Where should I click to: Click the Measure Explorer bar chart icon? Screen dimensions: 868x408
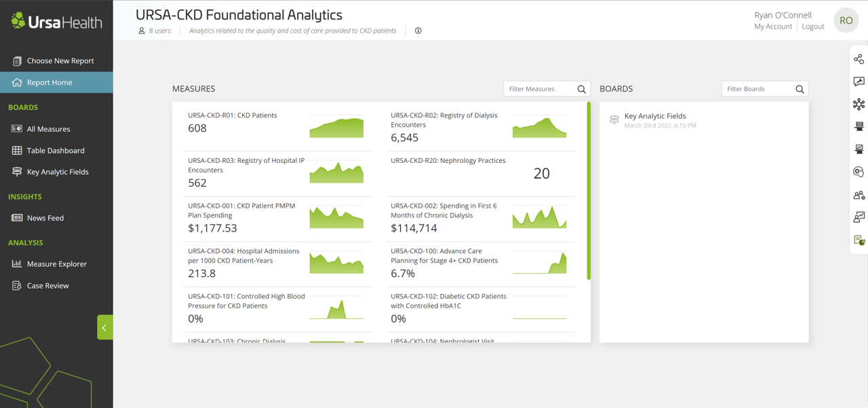(x=17, y=263)
